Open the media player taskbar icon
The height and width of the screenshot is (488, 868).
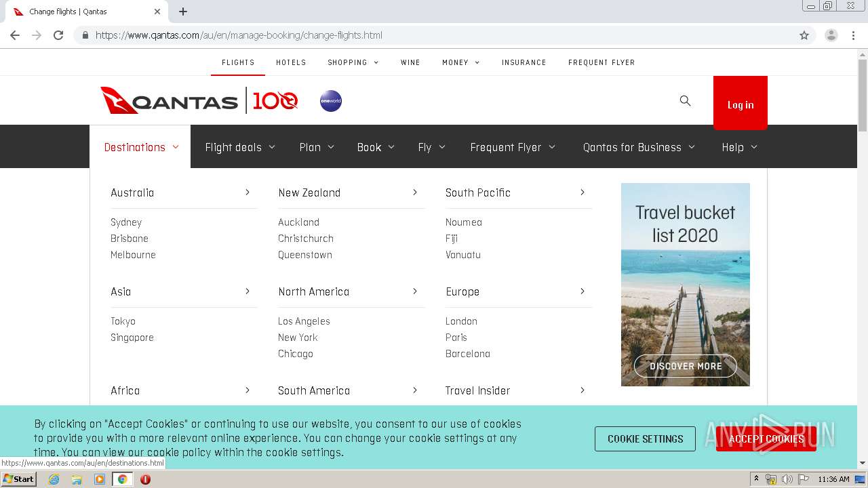[x=100, y=479]
